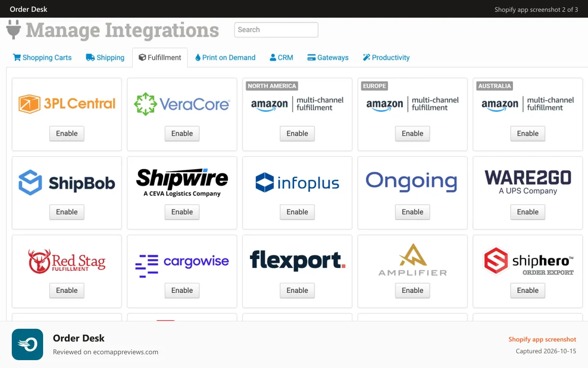Click the North America Amazon multi-channel fulfillment logo
This screenshot has width=588, height=368.
(297, 104)
